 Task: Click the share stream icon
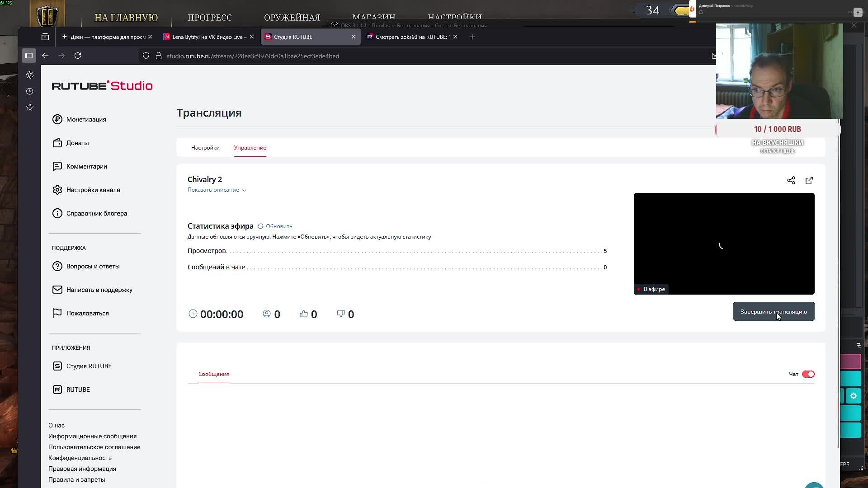791,180
